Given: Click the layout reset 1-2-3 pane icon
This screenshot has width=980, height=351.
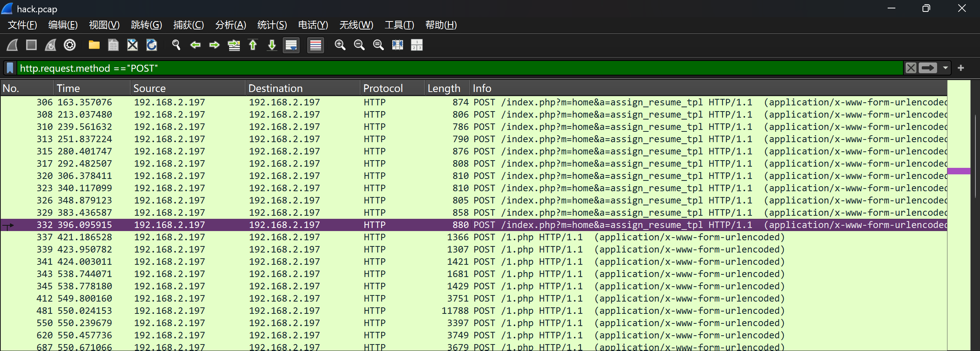Looking at the screenshot, I should pyautogui.click(x=417, y=45).
